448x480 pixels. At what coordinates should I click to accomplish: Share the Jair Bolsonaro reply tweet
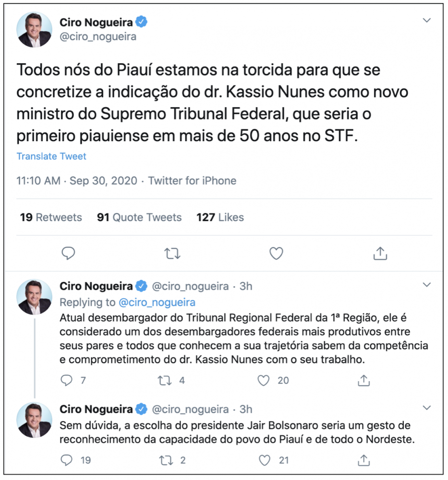tap(364, 460)
